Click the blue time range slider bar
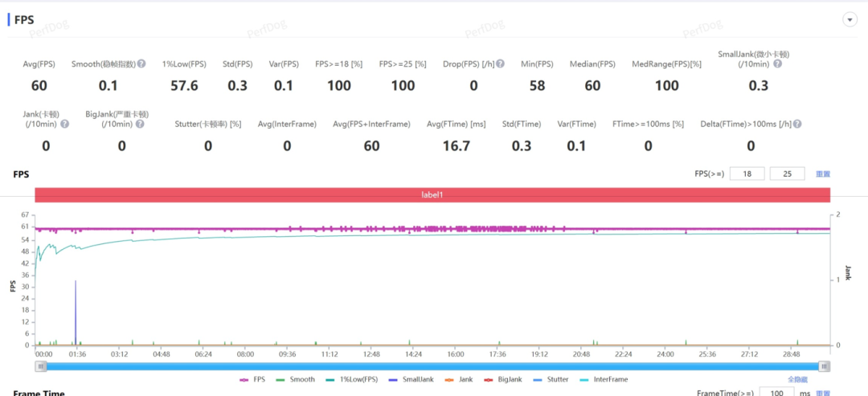 pyautogui.click(x=432, y=366)
